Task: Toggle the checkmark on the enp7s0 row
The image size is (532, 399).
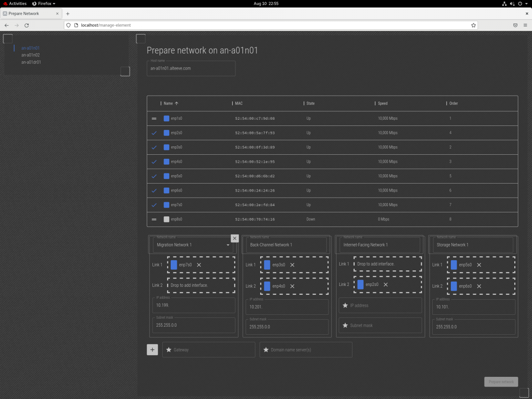Action: (x=154, y=205)
